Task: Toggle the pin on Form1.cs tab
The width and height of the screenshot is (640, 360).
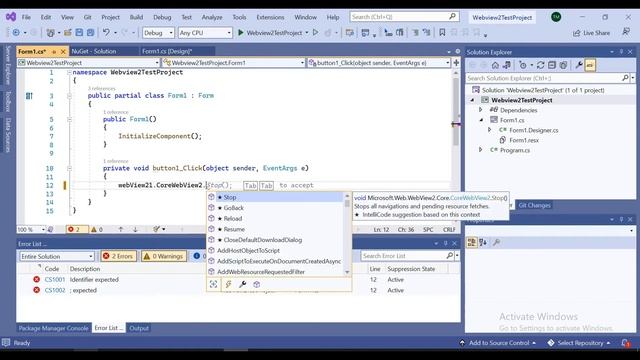Action: pyautogui.click(x=54, y=51)
